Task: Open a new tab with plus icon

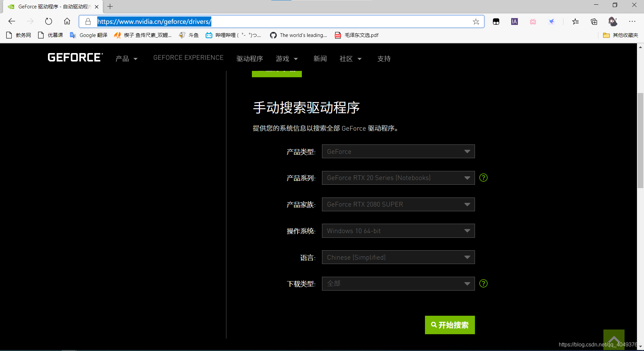Action: click(x=110, y=6)
